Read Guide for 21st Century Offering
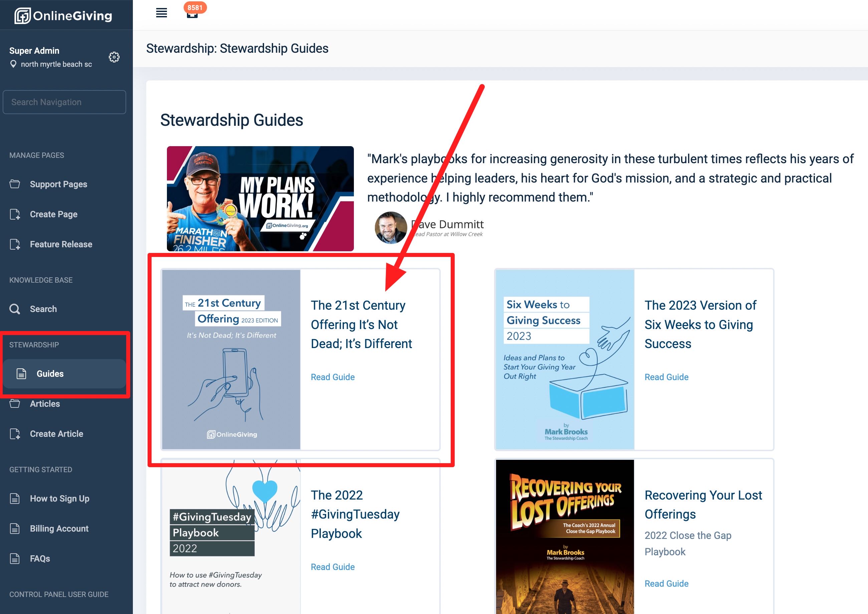The image size is (868, 614). 333,377
